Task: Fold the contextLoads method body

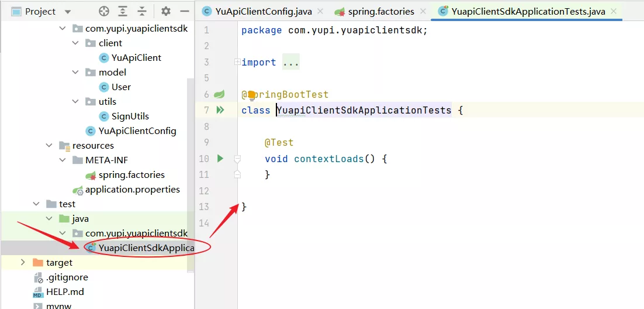Action: pyautogui.click(x=237, y=159)
